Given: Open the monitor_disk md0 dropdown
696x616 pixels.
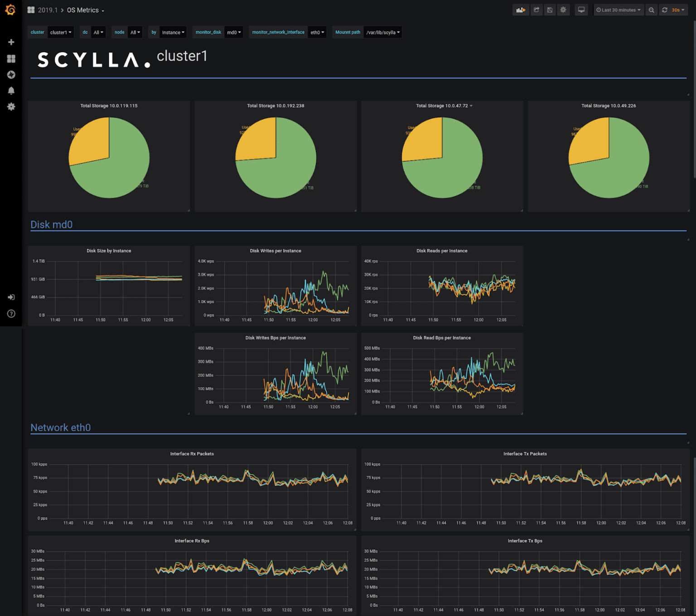Looking at the screenshot, I should point(234,32).
